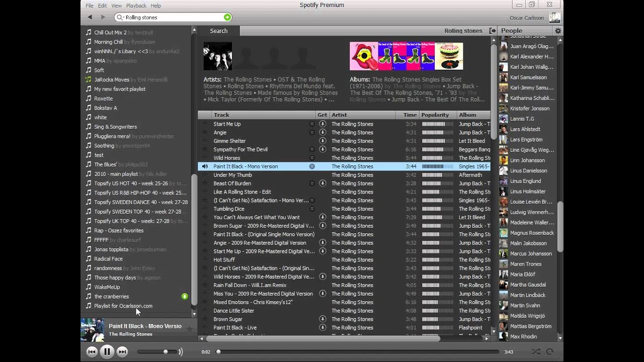Click the volume speaker icon
This screenshot has width=644, height=362.
pyautogui.click(x=181, y=352)
